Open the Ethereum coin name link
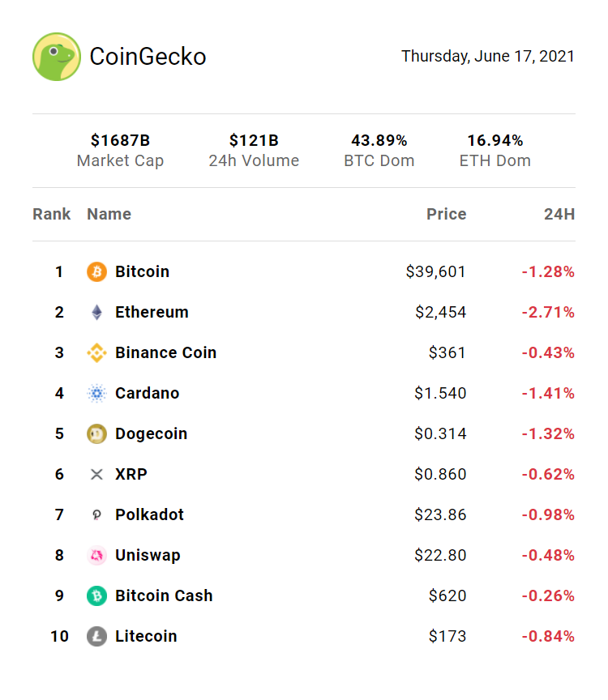Image resolution: width=608 pixels, height=700 pixels. click(152, 313)
